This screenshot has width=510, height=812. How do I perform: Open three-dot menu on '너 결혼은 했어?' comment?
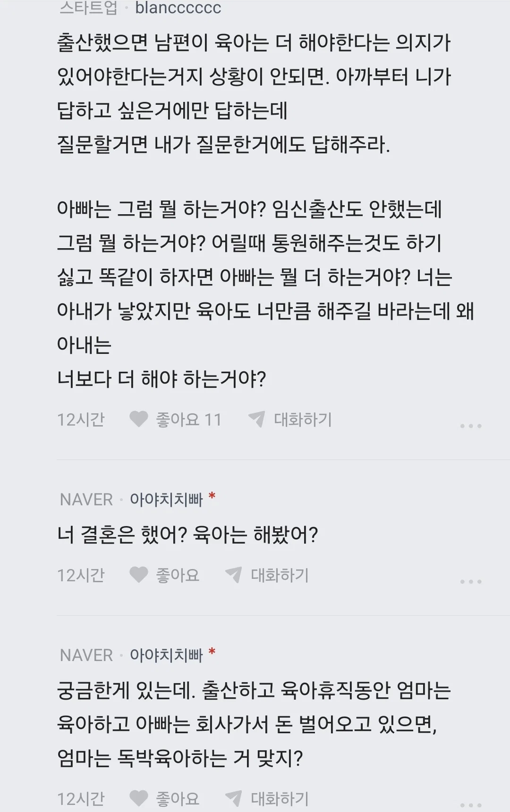tap(471, 581)
